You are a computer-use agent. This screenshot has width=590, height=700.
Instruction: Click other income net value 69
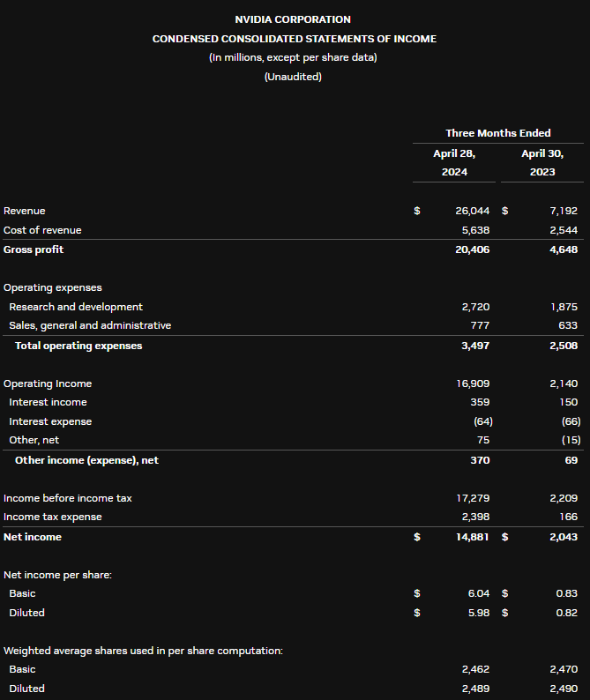pyautogui.click(x=571, y=460)
